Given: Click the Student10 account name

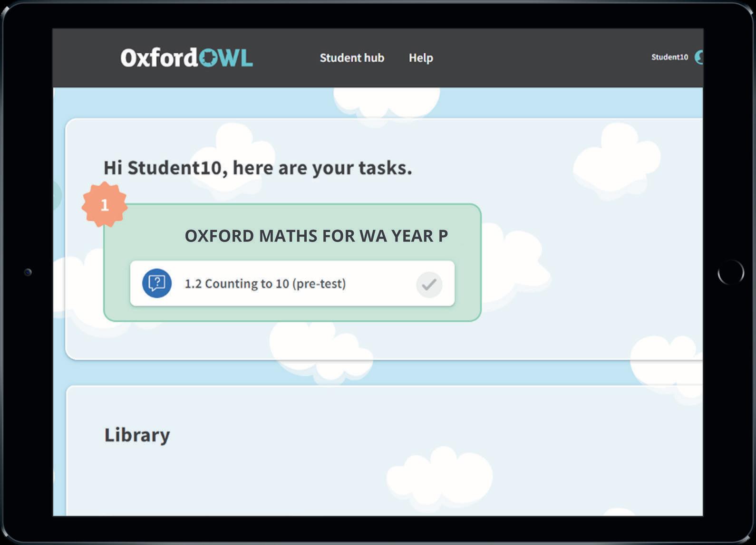Looking at the screenshot, I should pos(669,57).
